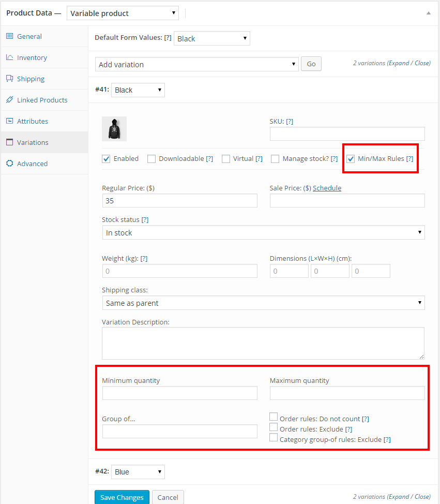
Task: Click the Schedule sale price link
Action: tap(327, 188)
